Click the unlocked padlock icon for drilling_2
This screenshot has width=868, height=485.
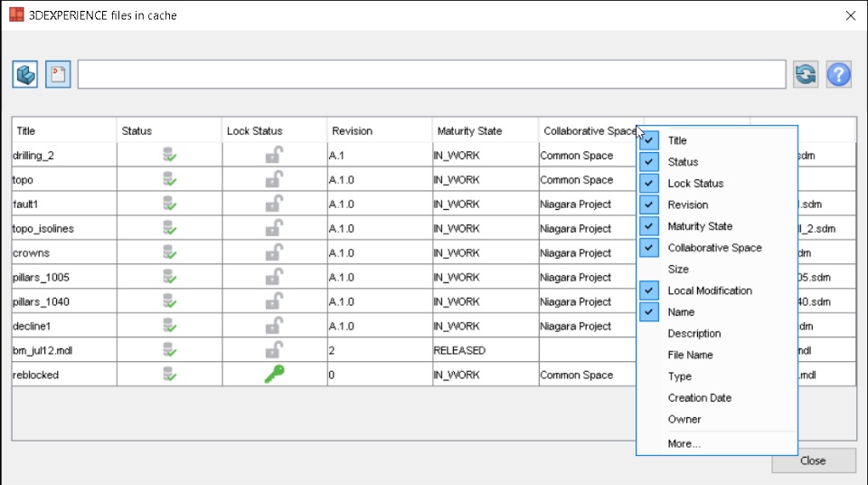274,155
